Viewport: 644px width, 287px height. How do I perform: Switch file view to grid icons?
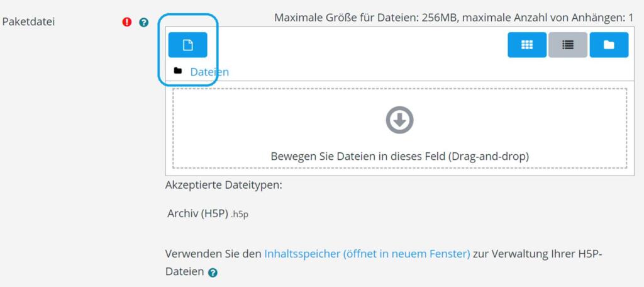(x=527, y=45)
